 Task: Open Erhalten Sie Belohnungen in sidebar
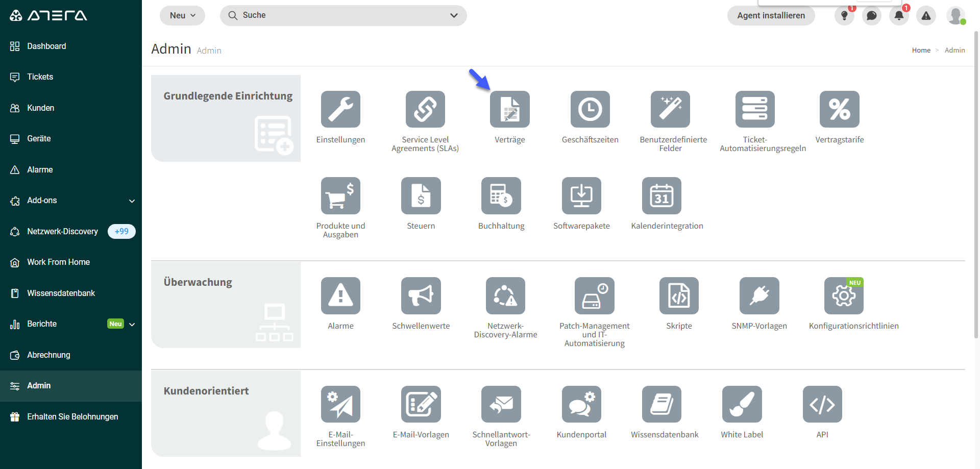71,416
